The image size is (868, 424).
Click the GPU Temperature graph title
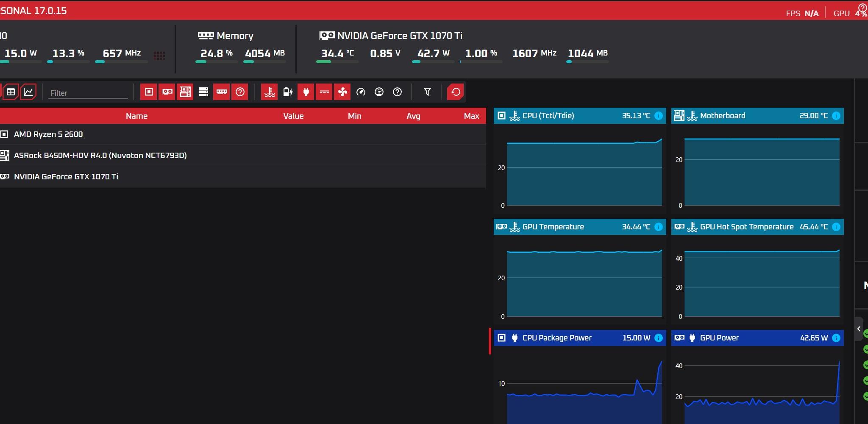tap(553, 227)
